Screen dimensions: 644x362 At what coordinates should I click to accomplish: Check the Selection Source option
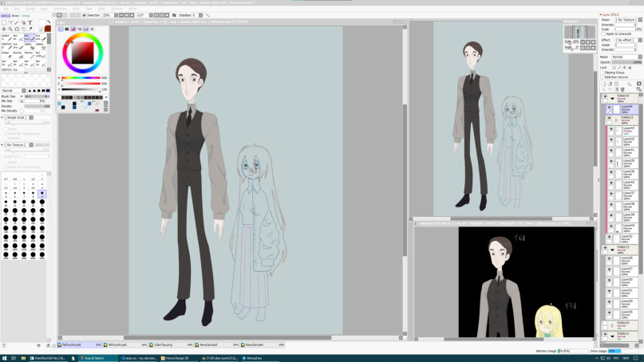click(x=603, y=77)
